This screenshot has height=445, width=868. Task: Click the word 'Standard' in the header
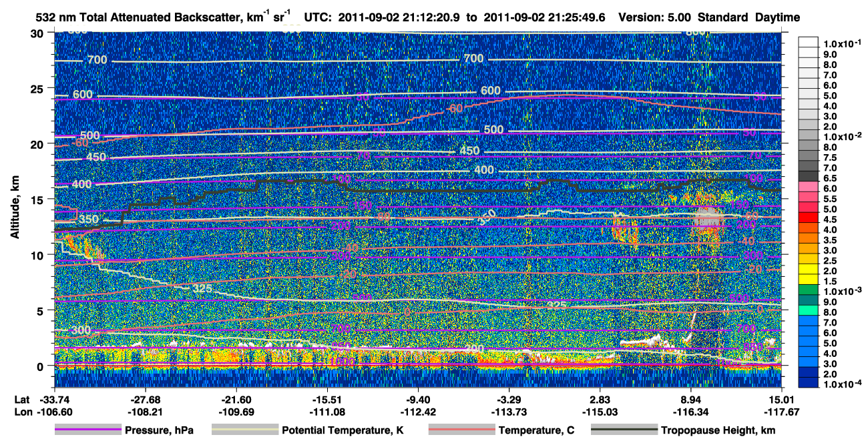(x=724, y=17)
